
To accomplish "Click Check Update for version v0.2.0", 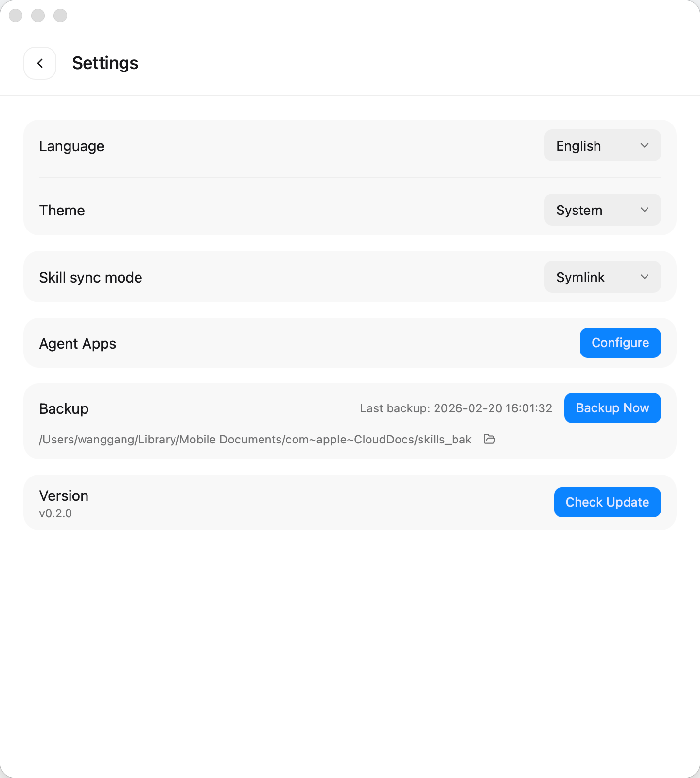I will click(607, 502).
